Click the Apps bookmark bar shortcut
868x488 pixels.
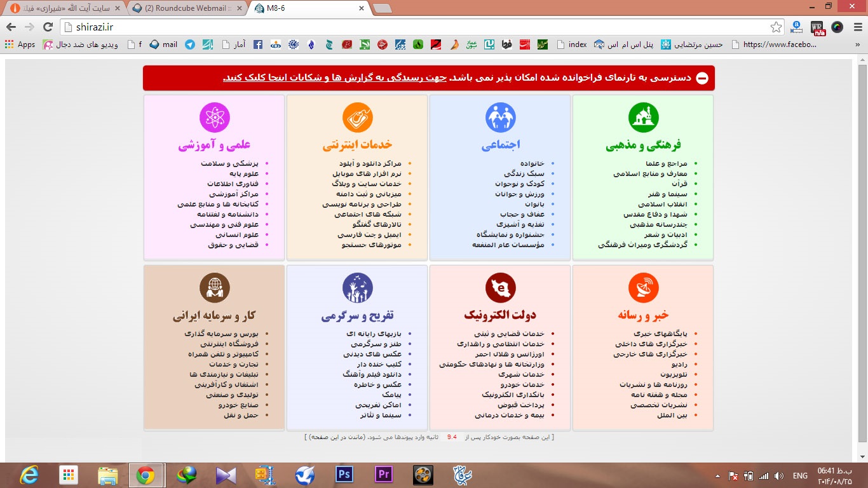pos(20,44)
